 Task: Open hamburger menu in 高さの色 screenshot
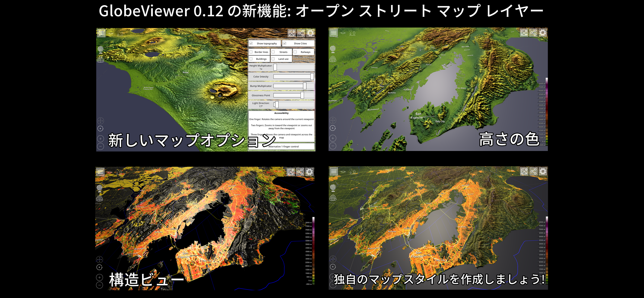pos(334,32)
